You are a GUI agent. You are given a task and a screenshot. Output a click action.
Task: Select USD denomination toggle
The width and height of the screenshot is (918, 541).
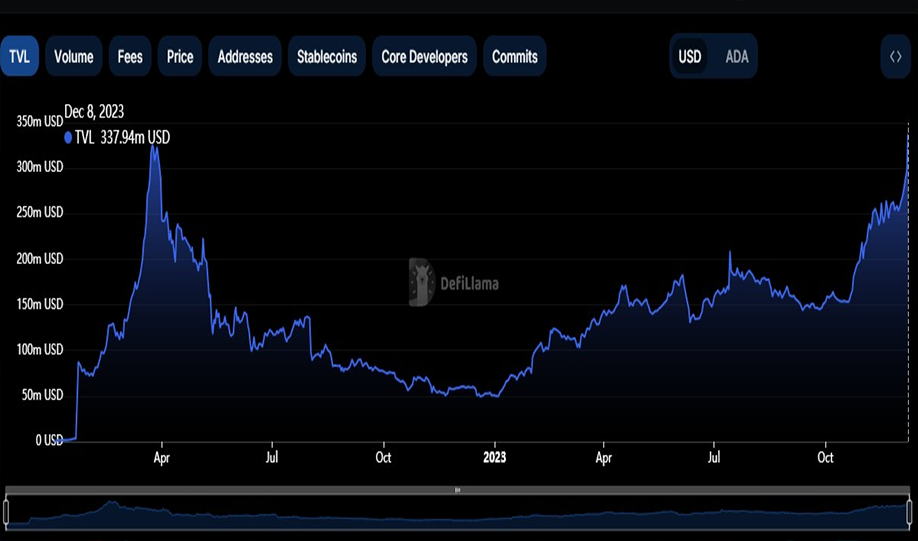[x=690, y=57]
